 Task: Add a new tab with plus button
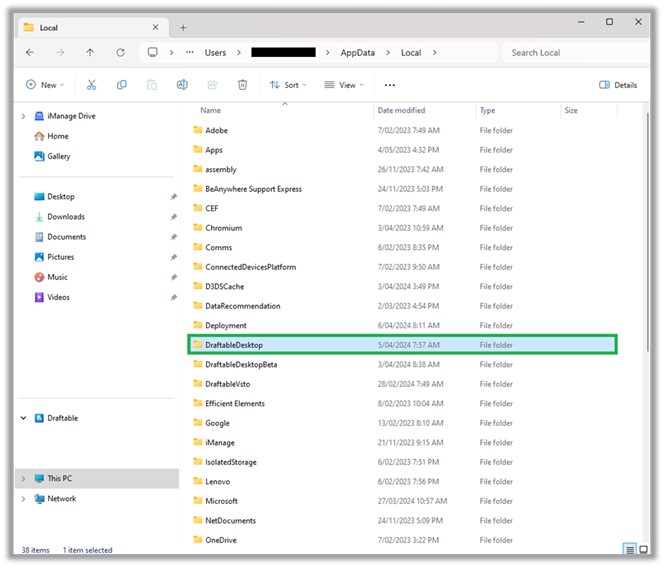pyautogui.click(x=183, y=28)
